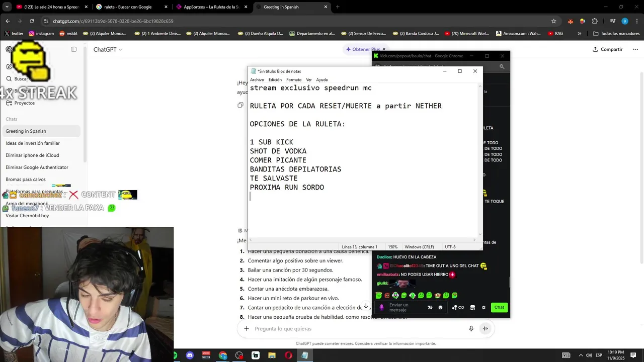Click the purple microphone icon in Kick chat

[x=382, y=307]
